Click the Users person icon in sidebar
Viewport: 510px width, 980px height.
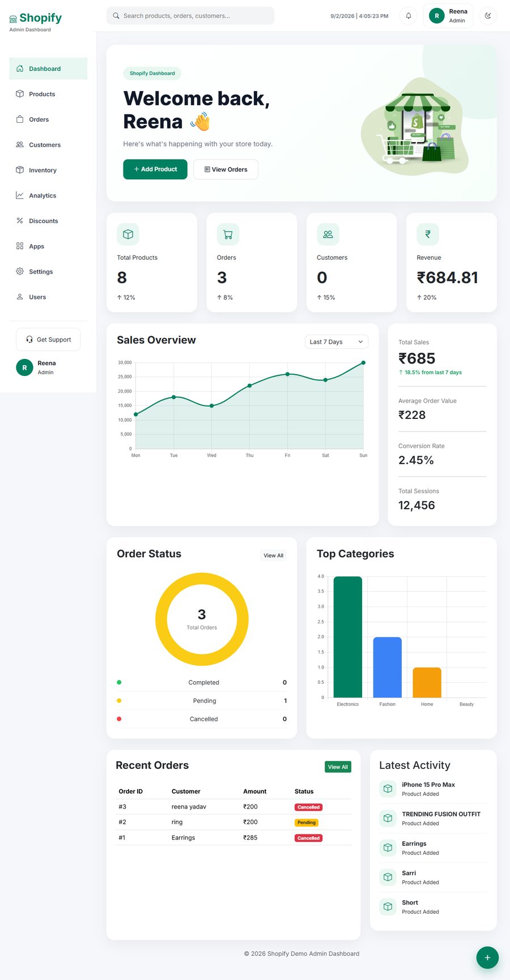point(20,297)
